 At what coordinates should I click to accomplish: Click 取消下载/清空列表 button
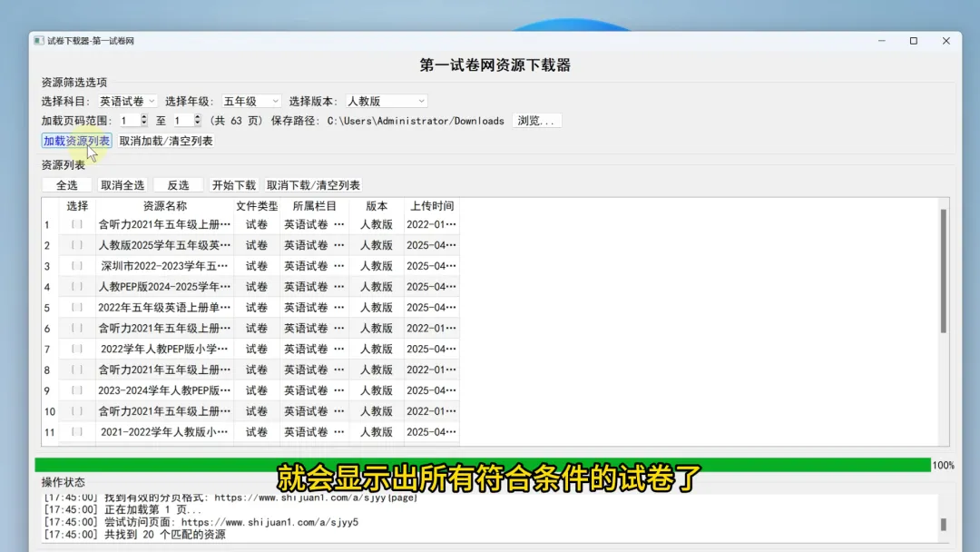(313, 185)
